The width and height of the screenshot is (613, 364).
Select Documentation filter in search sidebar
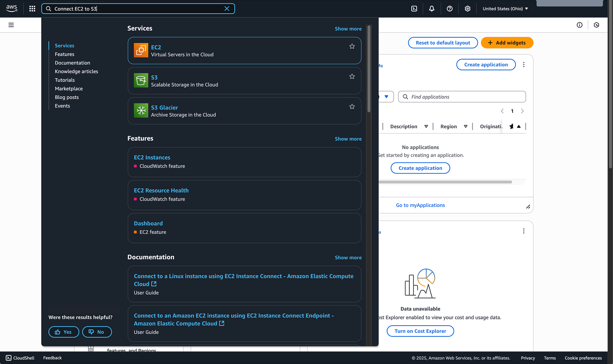click(72, 63)
